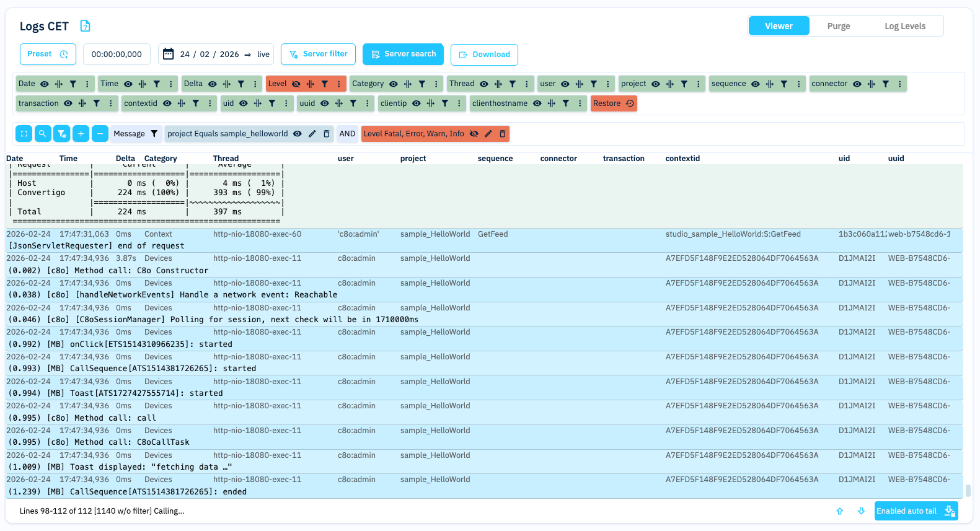Image resolution: width=980 pixels, height=531 pixels.
Task: Open the Preset time selector
Action: (48, 55)
